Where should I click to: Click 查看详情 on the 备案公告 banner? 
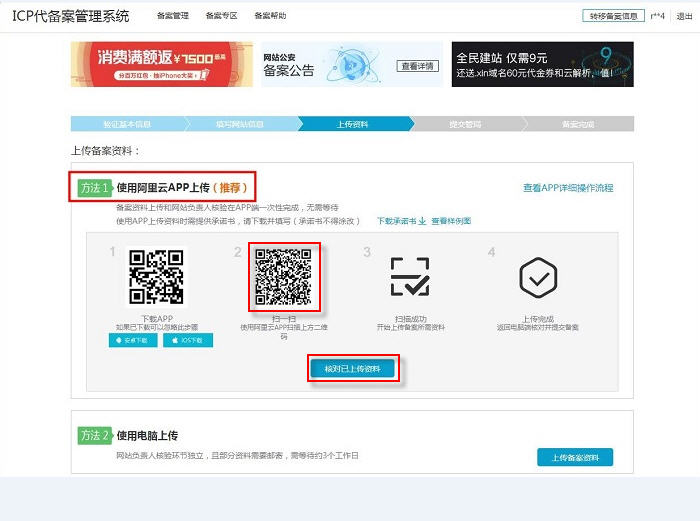pos(417,66)
